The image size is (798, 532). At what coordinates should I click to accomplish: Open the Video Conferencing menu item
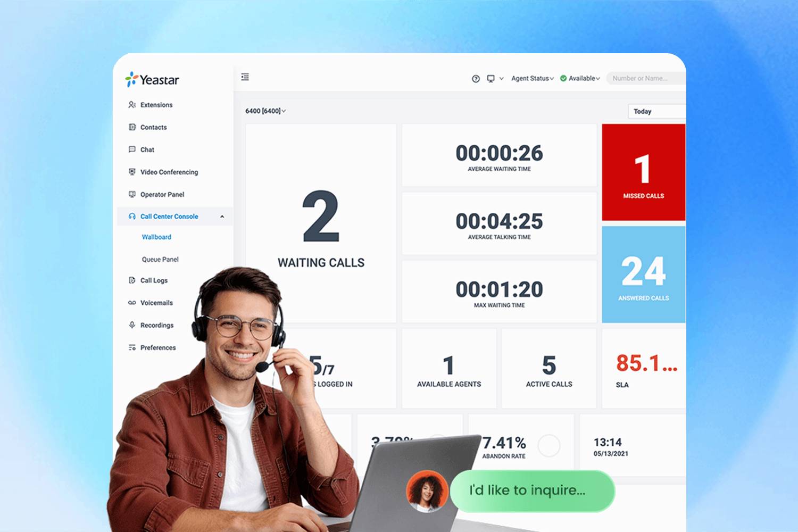tap(169, 172)
